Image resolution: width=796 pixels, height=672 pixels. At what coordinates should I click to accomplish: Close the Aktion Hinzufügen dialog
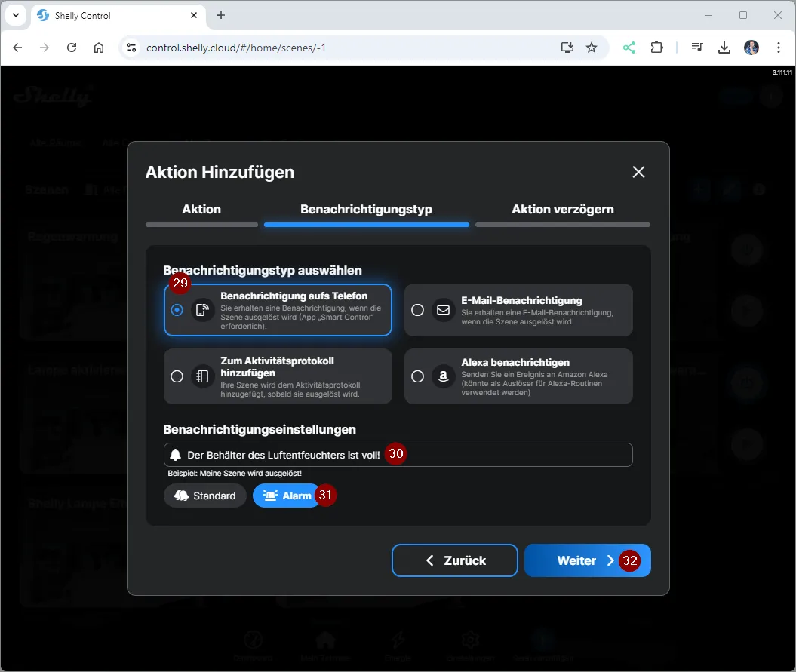click(638, 172)
